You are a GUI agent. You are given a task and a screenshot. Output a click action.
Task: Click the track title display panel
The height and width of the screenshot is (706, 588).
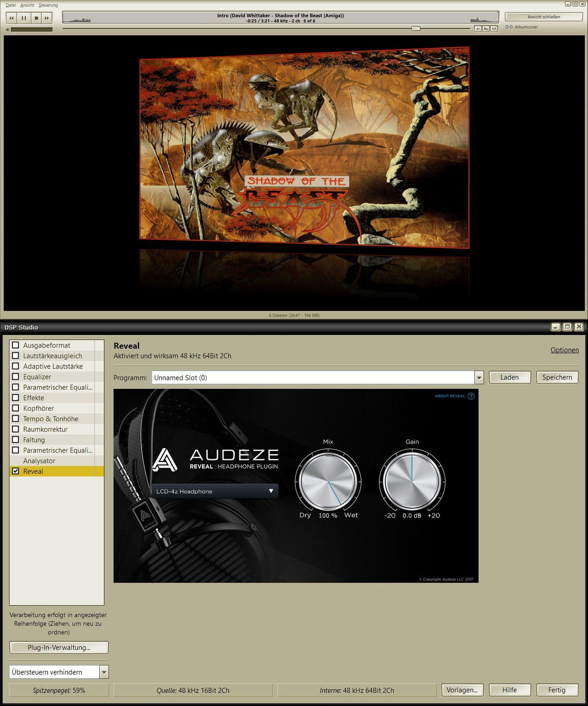pos(280,18)
